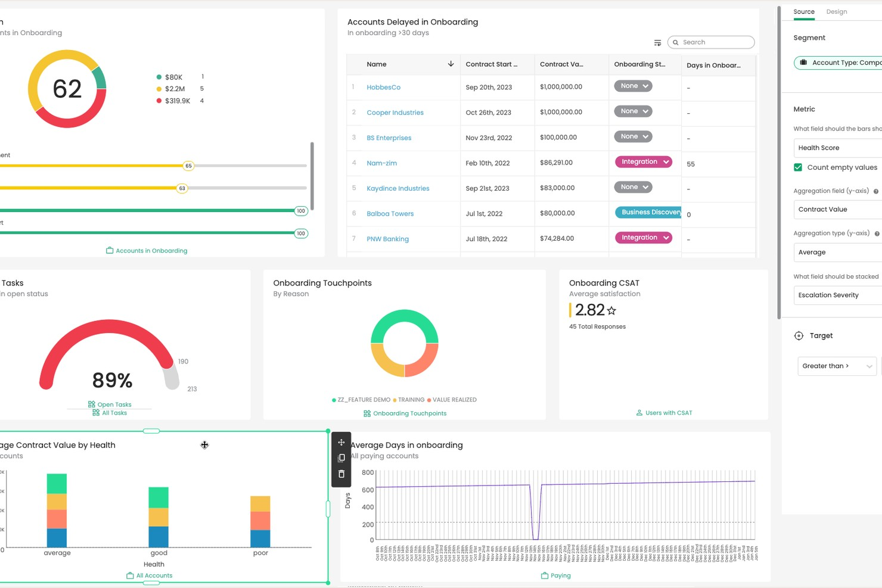Click the target icon near the Target section
The image size is (882, 588).
click(x=799, y=335)
